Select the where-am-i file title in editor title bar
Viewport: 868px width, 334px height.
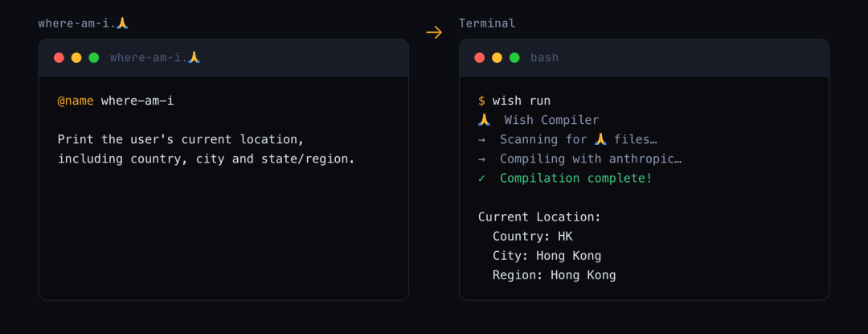coord(154,58)
